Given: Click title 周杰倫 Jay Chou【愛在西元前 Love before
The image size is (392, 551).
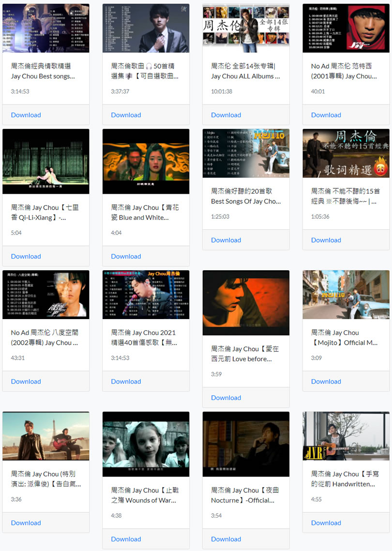Looking at the screenshot, I should click(245, 354).
